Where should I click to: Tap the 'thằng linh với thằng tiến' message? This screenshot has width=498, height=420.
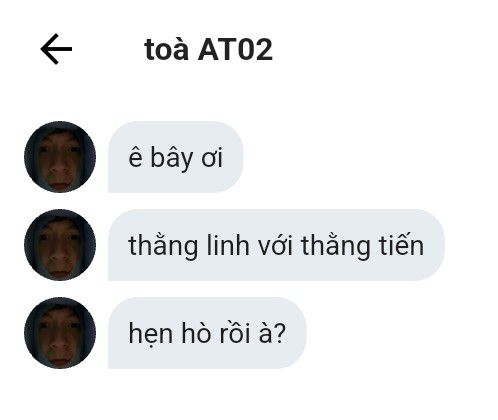coord(276,245)
